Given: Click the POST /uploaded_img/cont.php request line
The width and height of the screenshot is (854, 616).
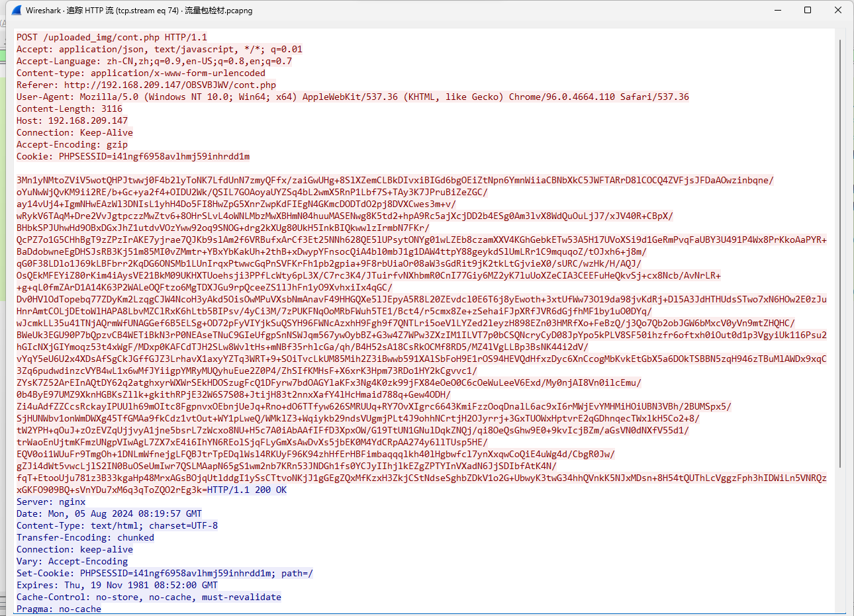Looking at the screenshot, I should click(112, 37).
